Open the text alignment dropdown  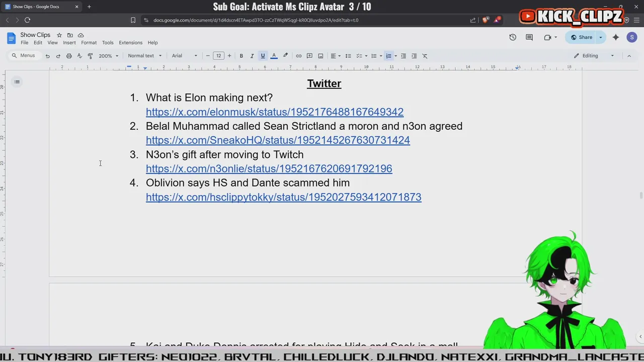pyautogui.click(x=336, y=56)
